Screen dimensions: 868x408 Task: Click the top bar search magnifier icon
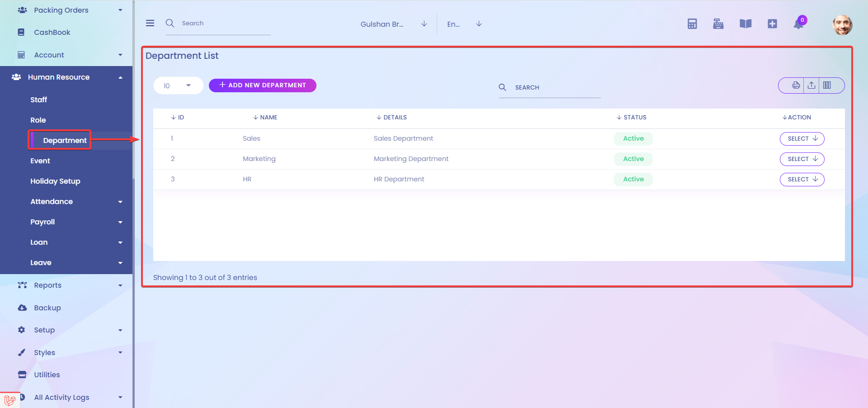pos(170,23)
